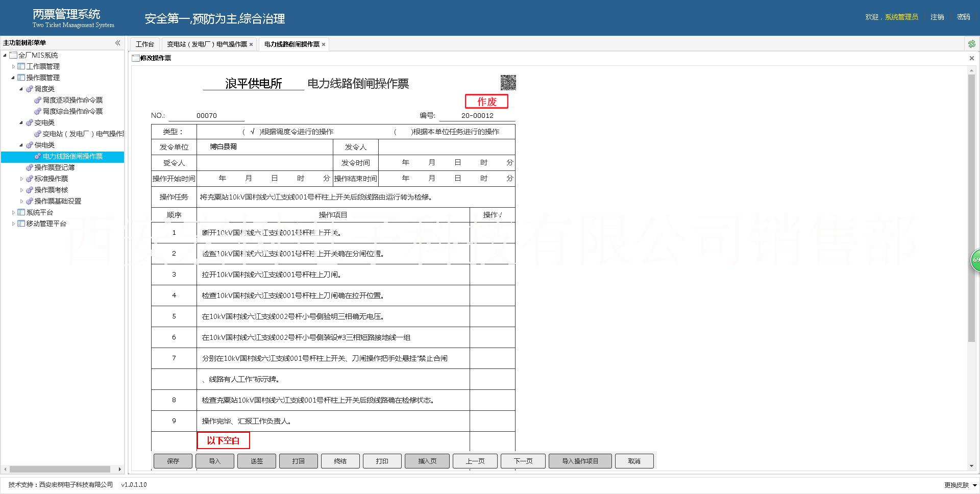The height and width of the screenshot is (494, 980).
Task: Expand the 系统平台 tree node
Action: click(13, 212)
